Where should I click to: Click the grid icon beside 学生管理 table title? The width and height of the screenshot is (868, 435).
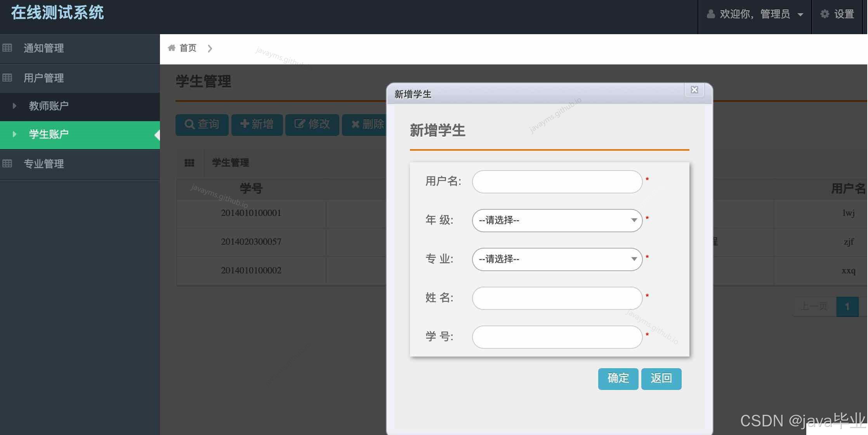click(189, 163)
